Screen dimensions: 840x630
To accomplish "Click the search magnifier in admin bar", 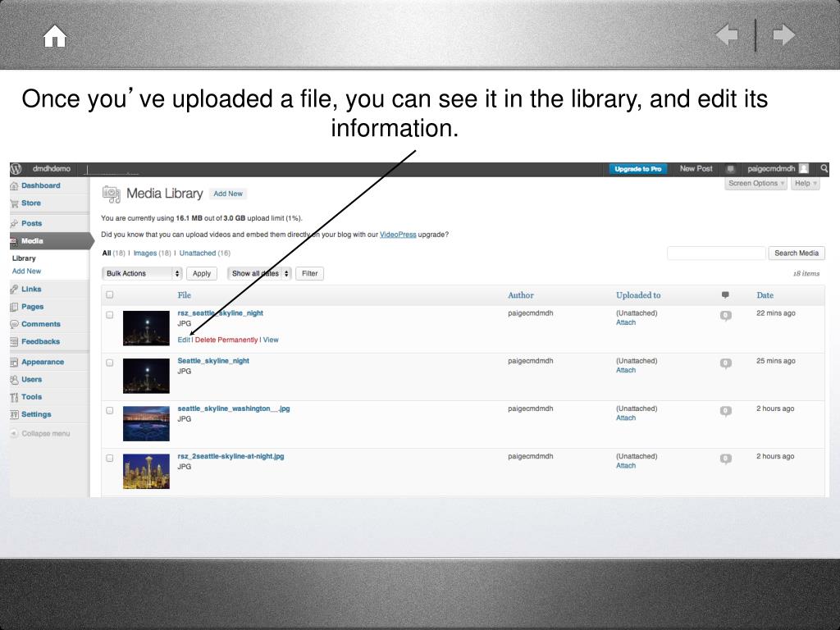I will (x=824, y=169).
